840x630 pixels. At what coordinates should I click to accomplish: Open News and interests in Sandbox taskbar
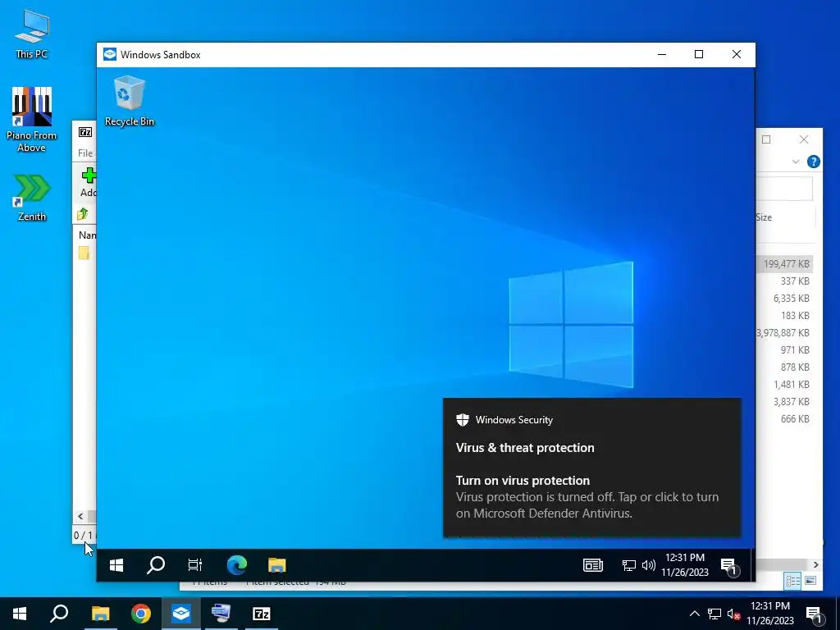click(592, 565)
